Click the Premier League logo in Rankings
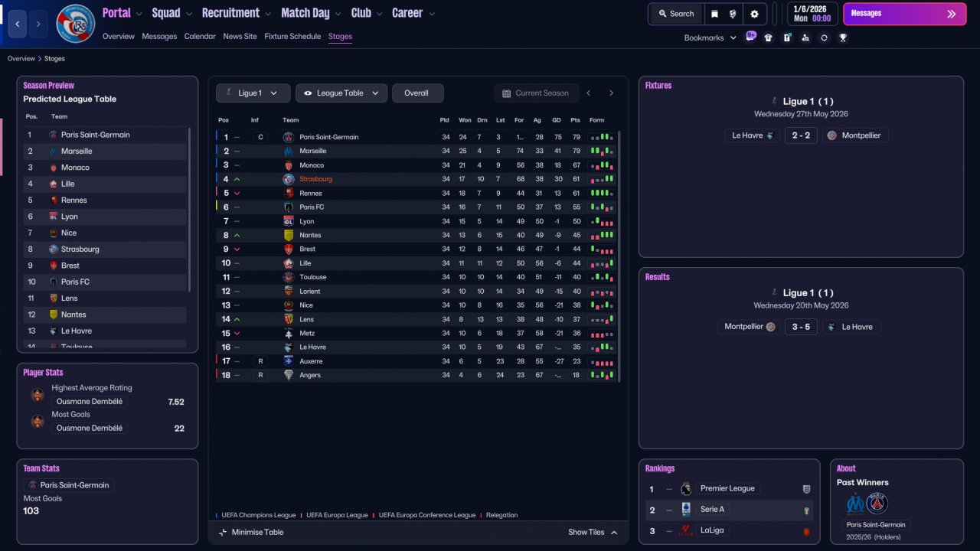 (x=686, y=488)
